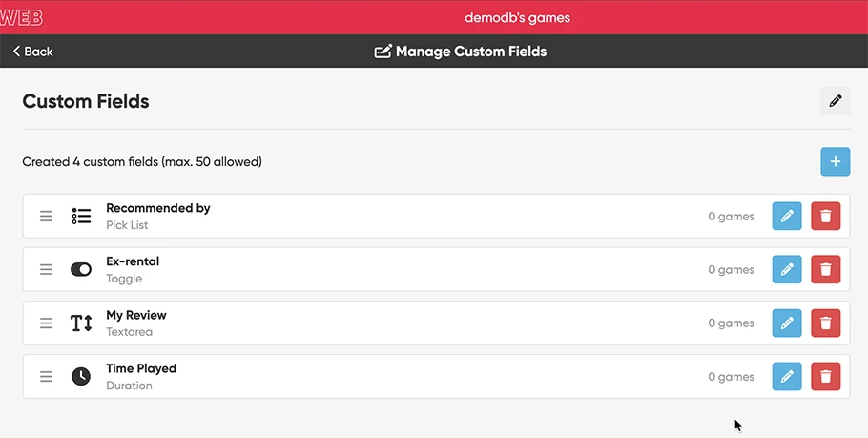868x438 pixels.
Task: Delete the Recommended by field
Action: click(826, 217)
